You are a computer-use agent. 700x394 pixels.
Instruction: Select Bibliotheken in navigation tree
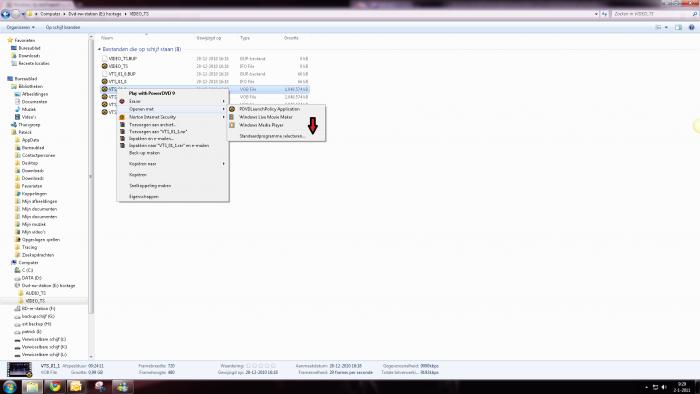(31, 86)
